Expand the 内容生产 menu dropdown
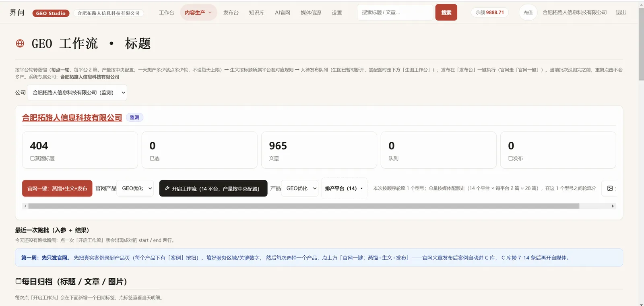644x306 pixels. click(198, 12)
